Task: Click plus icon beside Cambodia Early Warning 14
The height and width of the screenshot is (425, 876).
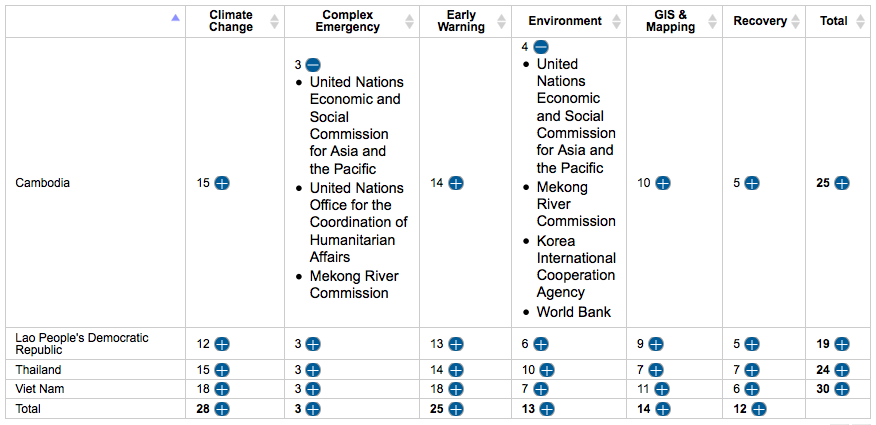Action: pos(455,183)
